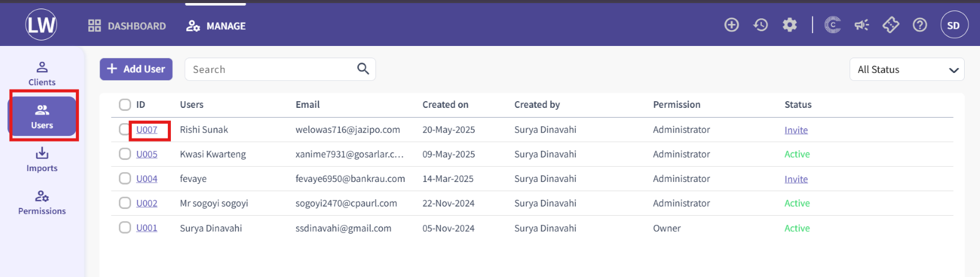
Task: Open Permissions in the sidebar
Action: [42, 203]
